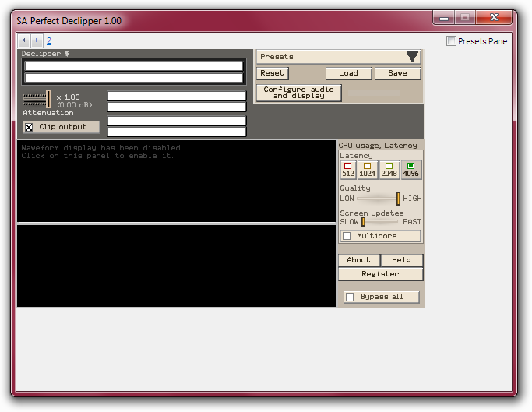Minimize the SA Perfect Declipper window
Image resolution: width=532 pixels, height=412 pixels.
(444, 18)
